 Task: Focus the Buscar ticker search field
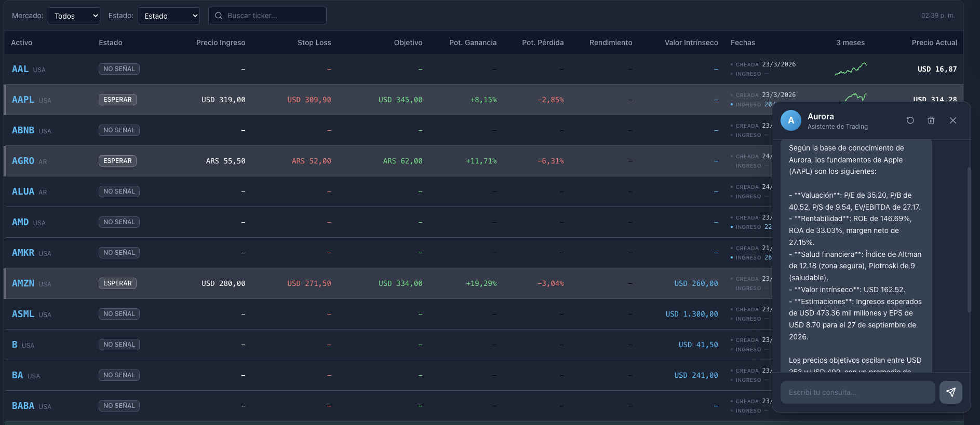click(x=267, y=16)
